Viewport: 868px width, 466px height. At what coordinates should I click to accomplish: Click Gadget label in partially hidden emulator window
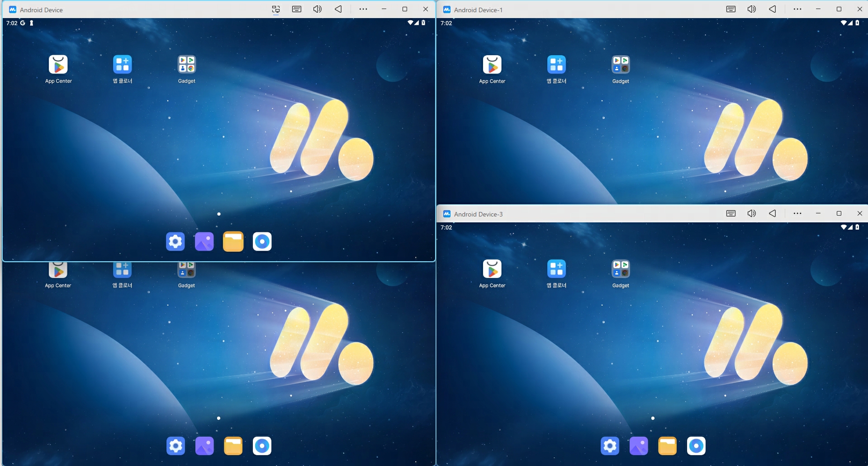[186, 286]
